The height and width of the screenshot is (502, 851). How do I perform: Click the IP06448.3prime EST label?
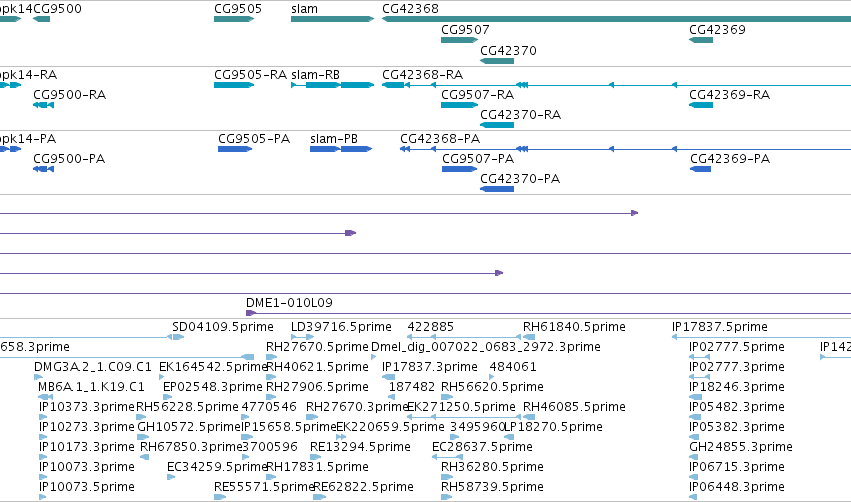tap(736, 487)
